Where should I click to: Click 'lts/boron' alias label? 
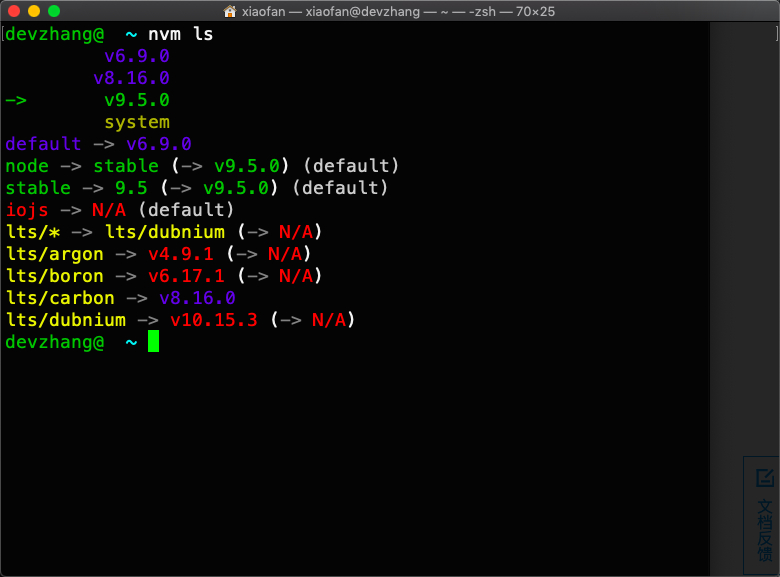click(x=54, y=276)
